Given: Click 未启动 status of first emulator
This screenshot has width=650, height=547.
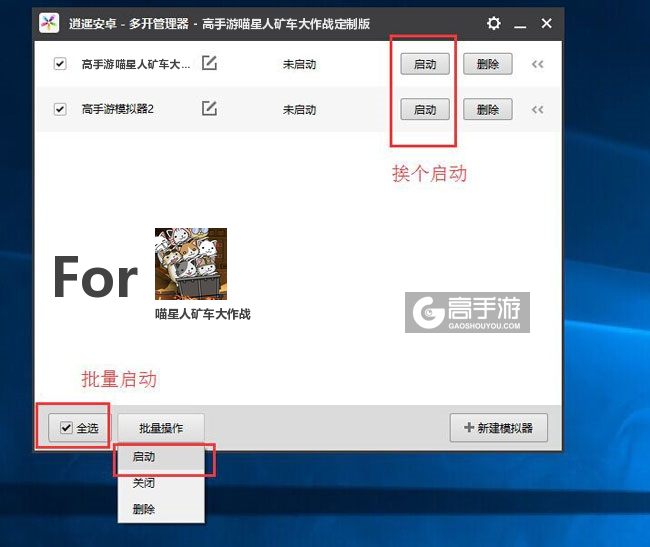Looking at the screenshot, I should point(299,64).
